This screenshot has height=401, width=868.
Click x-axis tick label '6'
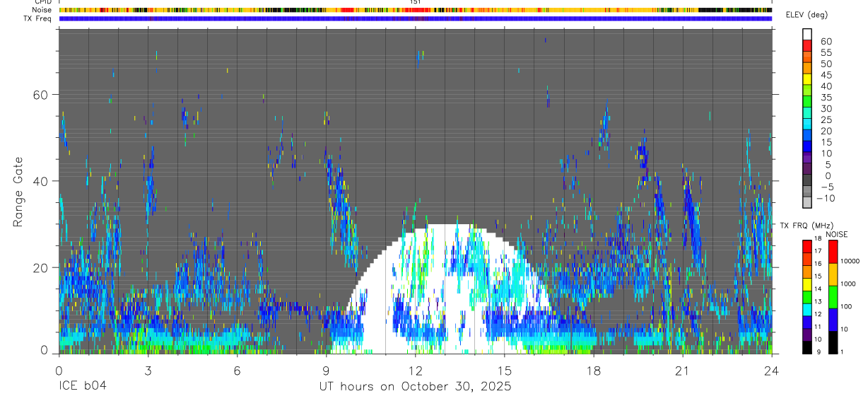237,370
